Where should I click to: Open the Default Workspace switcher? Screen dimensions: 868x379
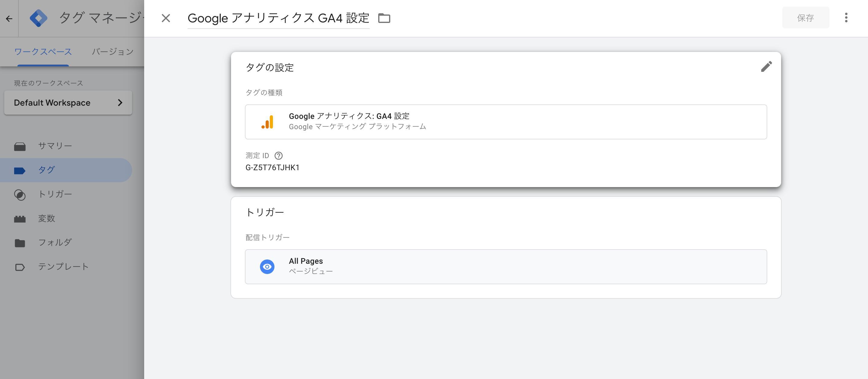(x=68, y=103)
